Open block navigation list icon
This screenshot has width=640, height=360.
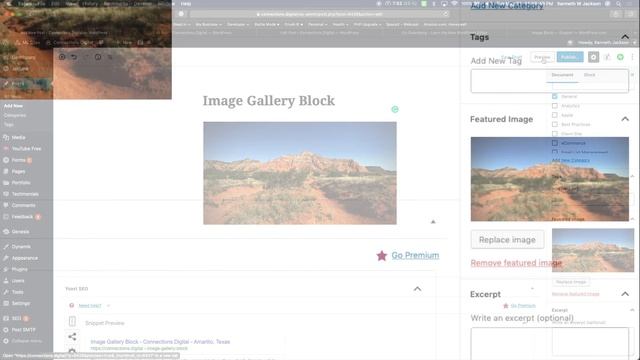[110, 57]
